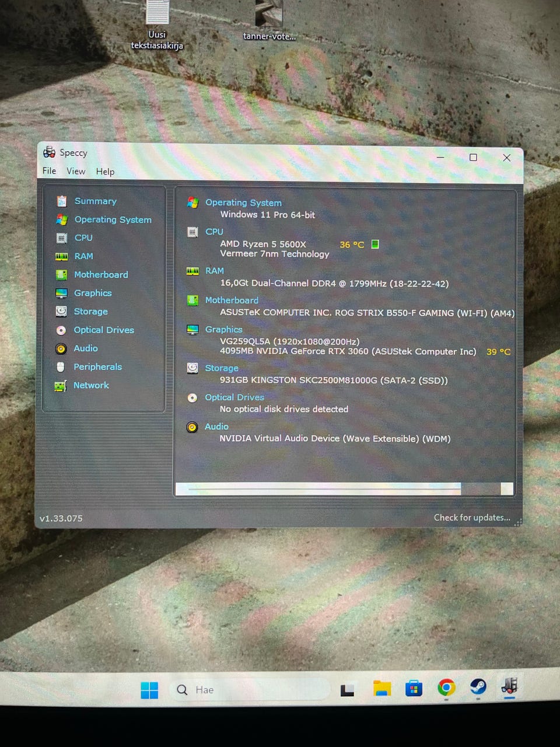Select CPU in the sidebar list
The image size is (560, 747).
coord(83,238)
